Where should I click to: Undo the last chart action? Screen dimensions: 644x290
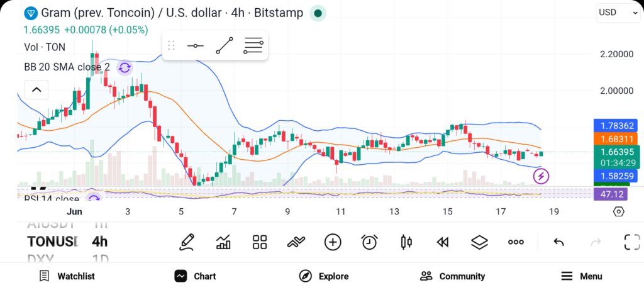(x=558, y=242)
